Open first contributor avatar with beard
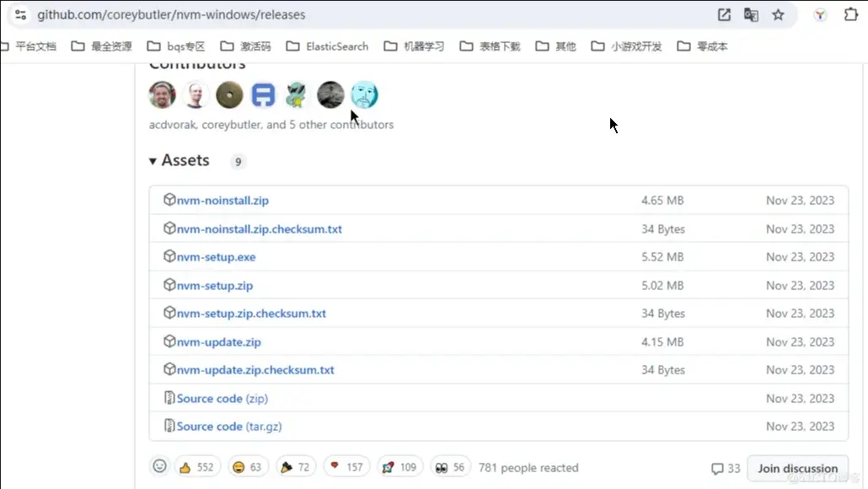 162,94
